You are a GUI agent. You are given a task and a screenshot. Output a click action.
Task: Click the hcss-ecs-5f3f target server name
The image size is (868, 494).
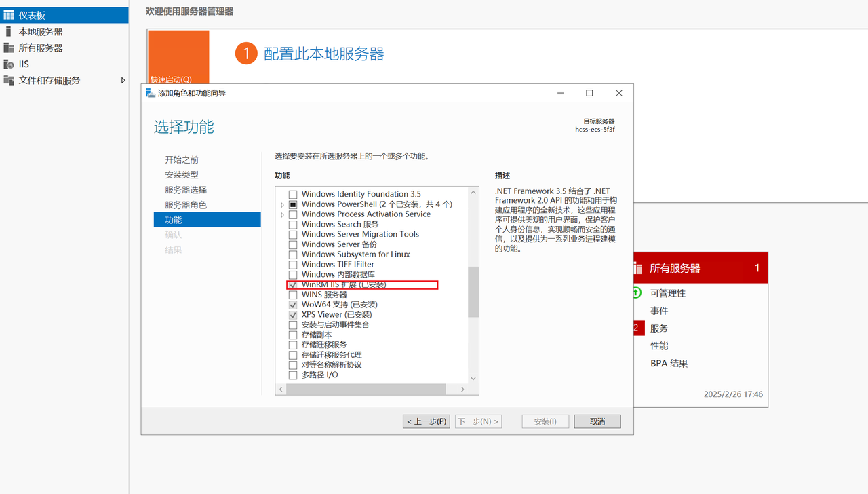click(595, 129)
